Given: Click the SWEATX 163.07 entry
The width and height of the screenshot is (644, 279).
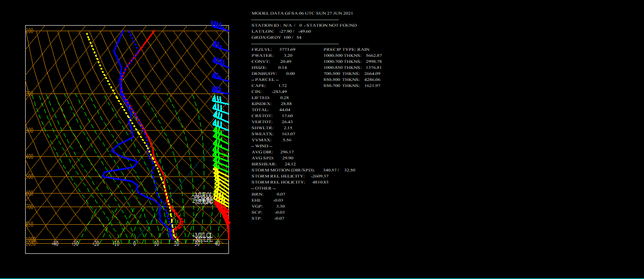Looking at the screenshot, I should tap(273, 134).
